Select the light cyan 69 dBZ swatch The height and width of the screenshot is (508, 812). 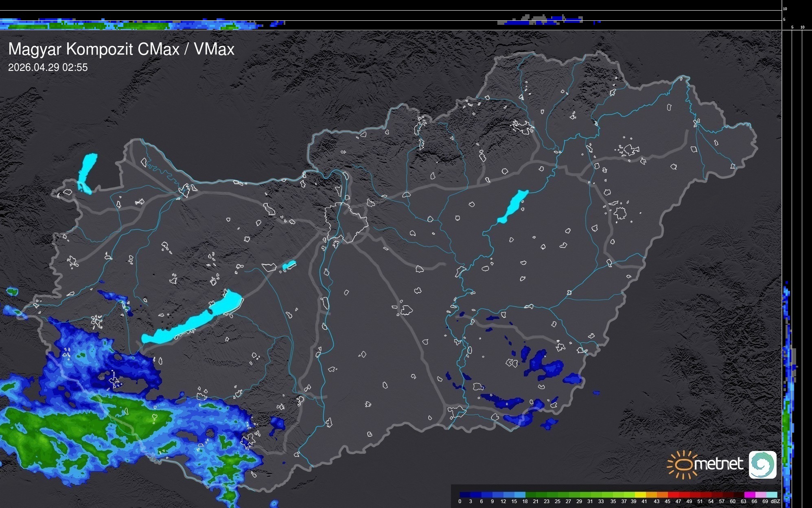772,495
